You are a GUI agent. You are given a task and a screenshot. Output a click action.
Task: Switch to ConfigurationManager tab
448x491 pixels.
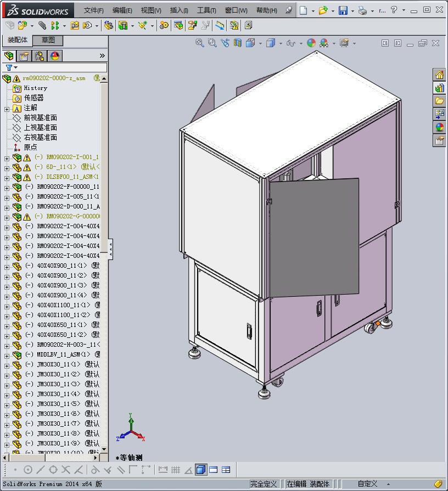[40, 56]
